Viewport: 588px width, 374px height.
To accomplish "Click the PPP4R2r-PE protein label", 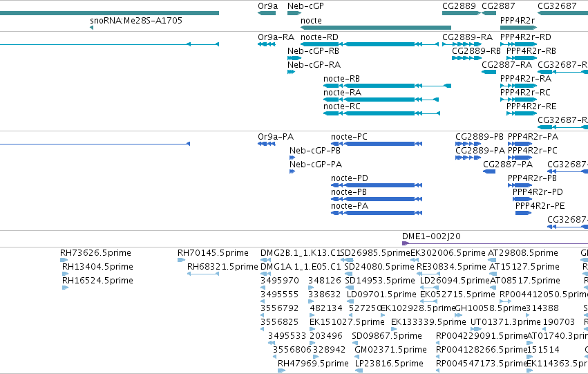I will point(540,206).
